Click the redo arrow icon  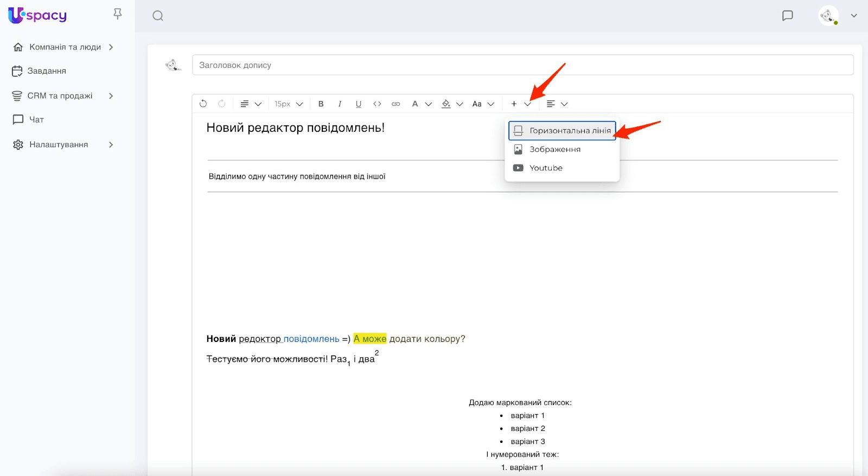pyautogui.click(x=222, y=104)
